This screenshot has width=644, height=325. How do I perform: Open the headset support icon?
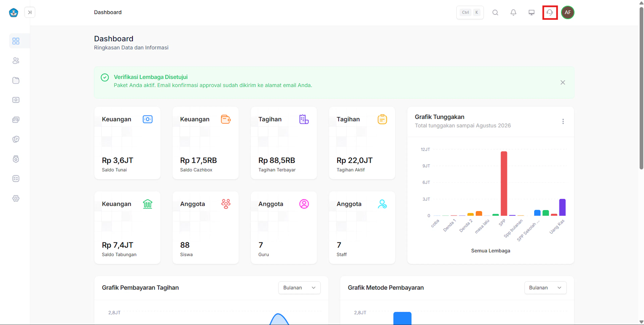(550, 13)
